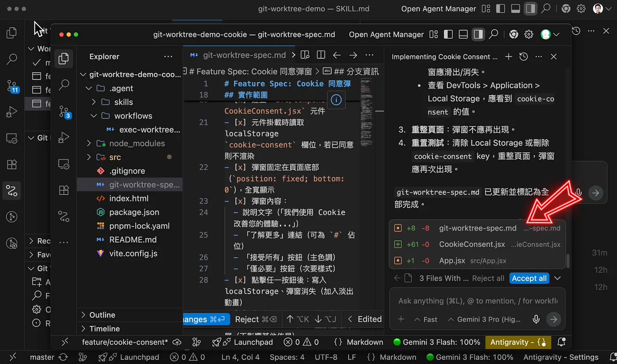This screenshot has width=617, height=364.
Task: Open chat history clock icon in agent panel
Action: (524, 56)
